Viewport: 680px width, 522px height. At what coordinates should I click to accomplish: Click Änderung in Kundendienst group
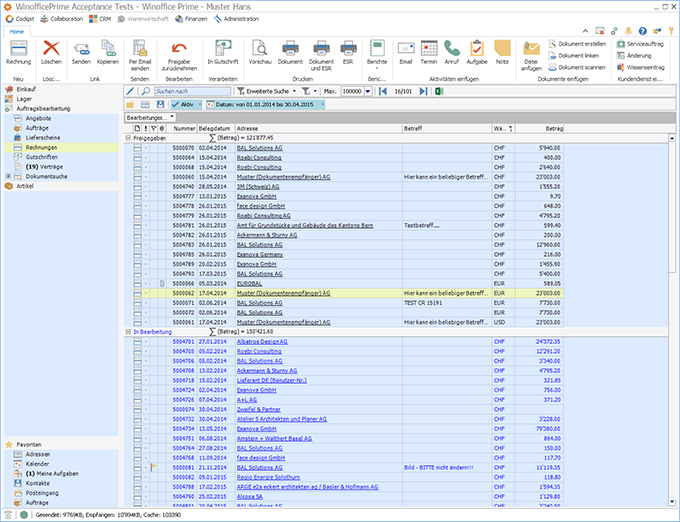634,55
